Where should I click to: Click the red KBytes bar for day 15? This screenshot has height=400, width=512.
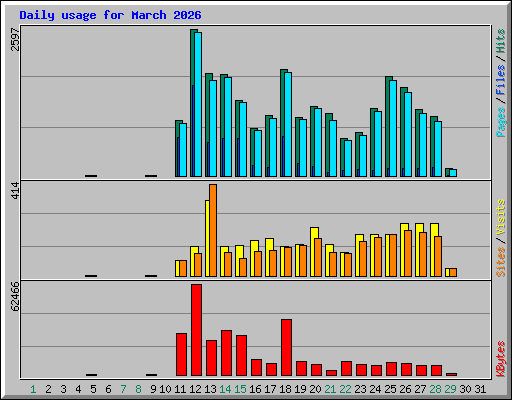pyautogui.click(x=241, y=355)
